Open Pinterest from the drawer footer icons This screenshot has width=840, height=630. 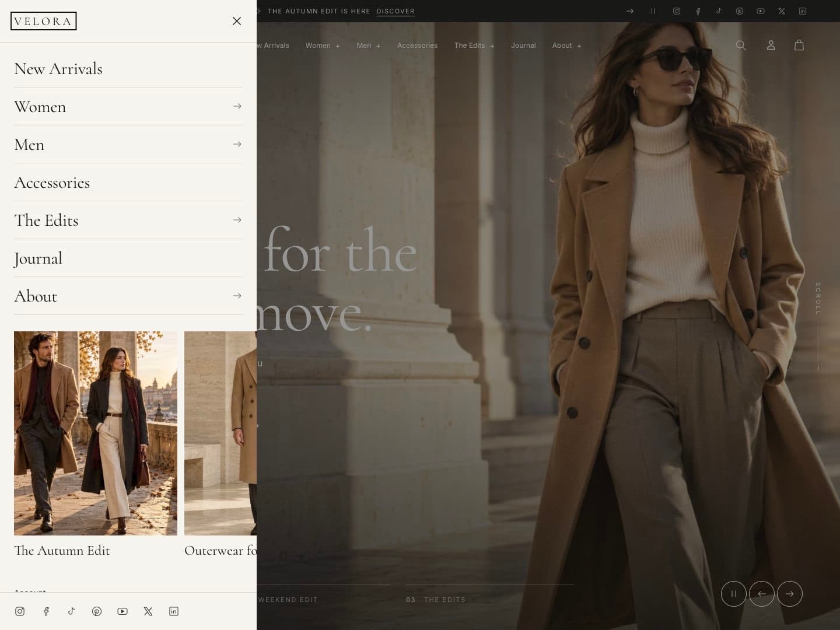97,611
